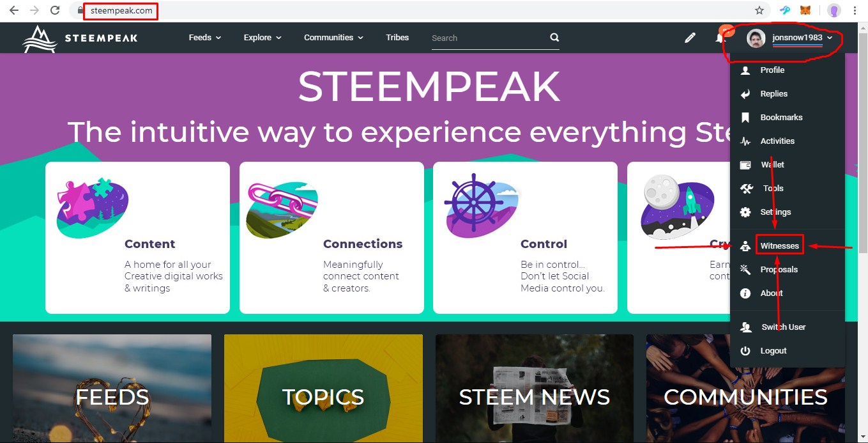Viewport: 868px width, 443px height.
Task: Focus the Search input field
Action: coord(485,38)
